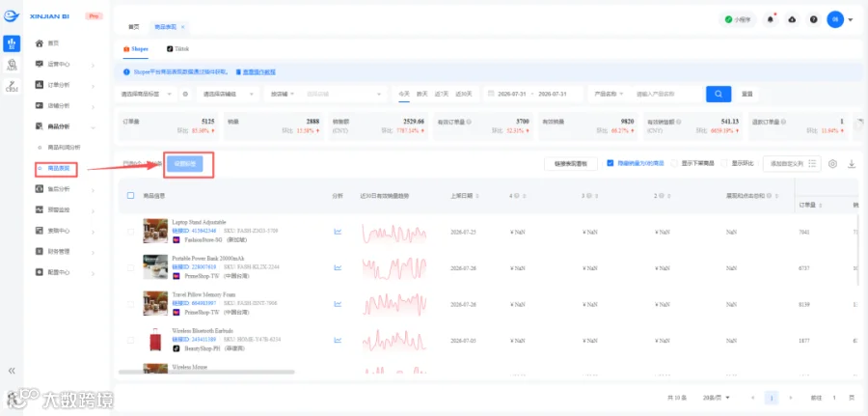Viewport: 868px width, 416px height.
Task: Open the notification bell
Action: (x=770, y=19)
